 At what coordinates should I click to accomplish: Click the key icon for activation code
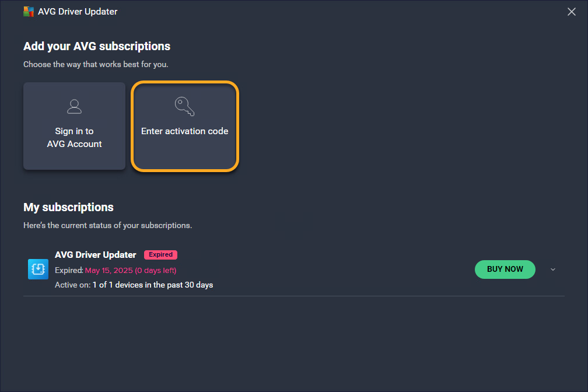[184, 106]
